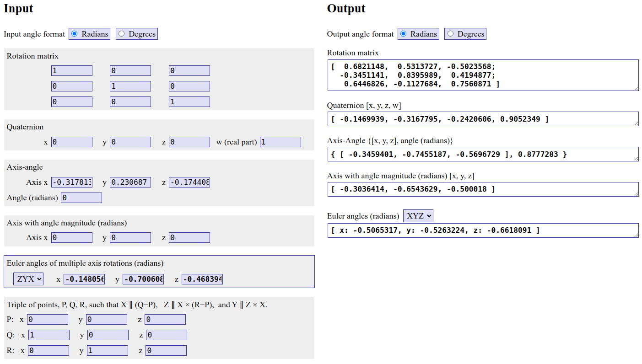Screen dimensions: 642x364
Task: Click output Axis with angle magnitude text area
Action: (483, 189)
